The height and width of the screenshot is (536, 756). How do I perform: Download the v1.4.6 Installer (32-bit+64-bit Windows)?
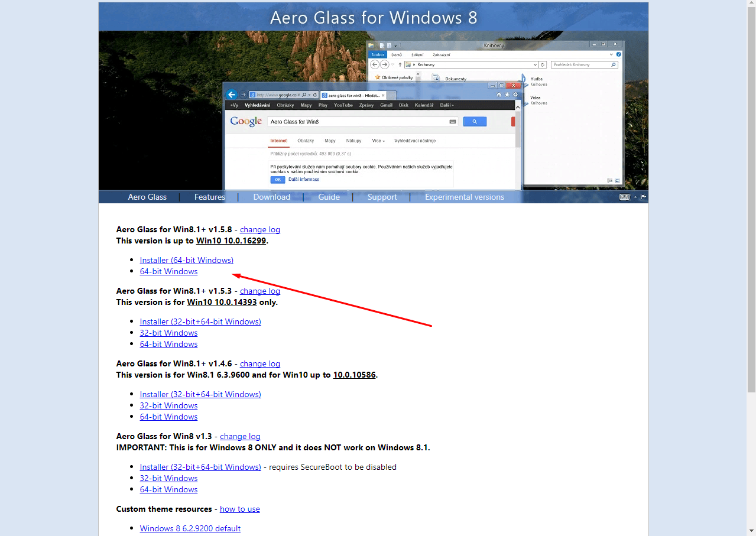tap(200, 394)
